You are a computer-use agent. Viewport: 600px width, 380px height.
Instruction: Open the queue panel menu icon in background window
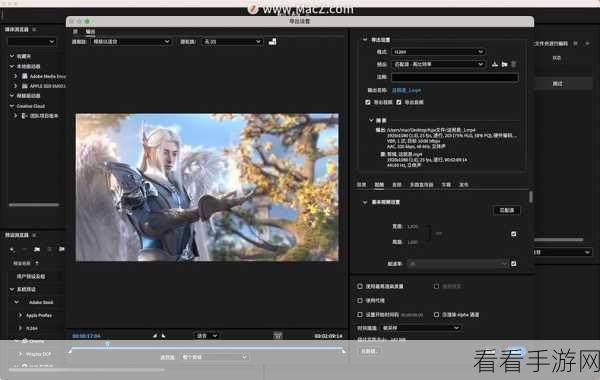click(575, 44)
